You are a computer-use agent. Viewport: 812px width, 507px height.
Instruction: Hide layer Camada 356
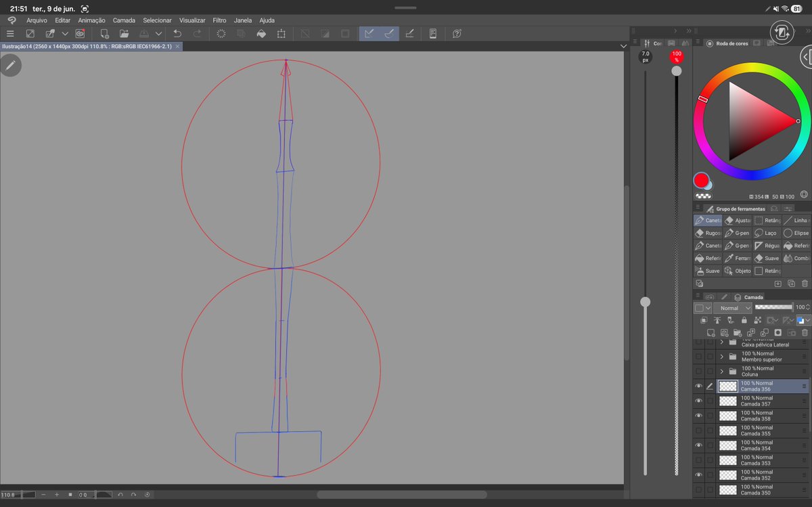pos(699,387)
